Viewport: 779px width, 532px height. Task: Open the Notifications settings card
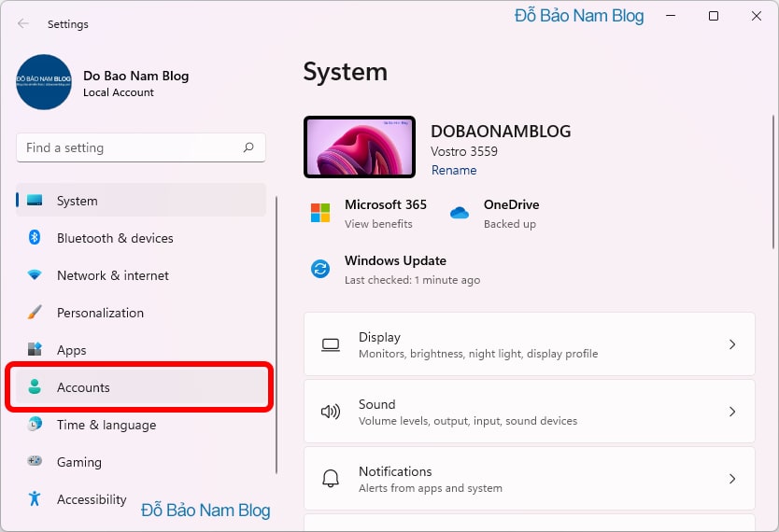[529, 478]
